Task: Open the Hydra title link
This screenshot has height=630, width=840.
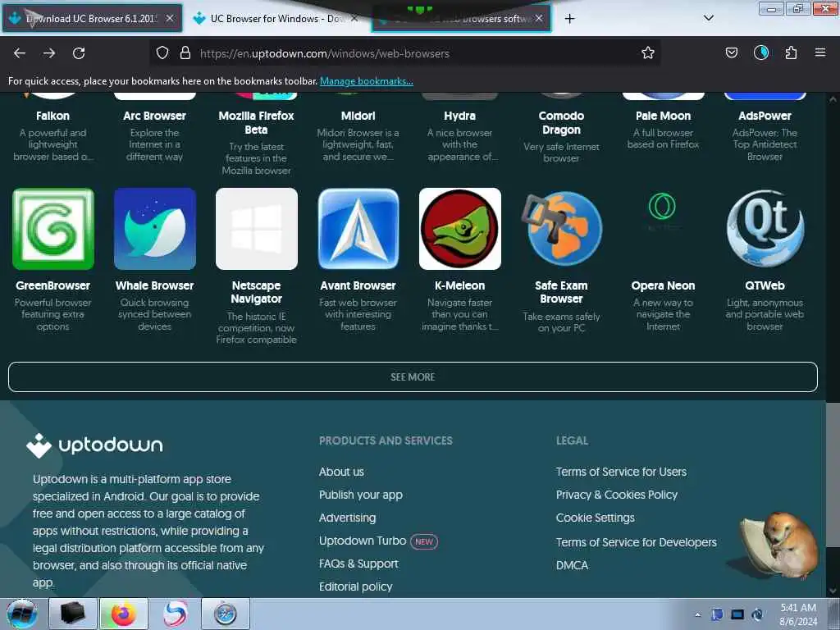Action: [459, 116]
